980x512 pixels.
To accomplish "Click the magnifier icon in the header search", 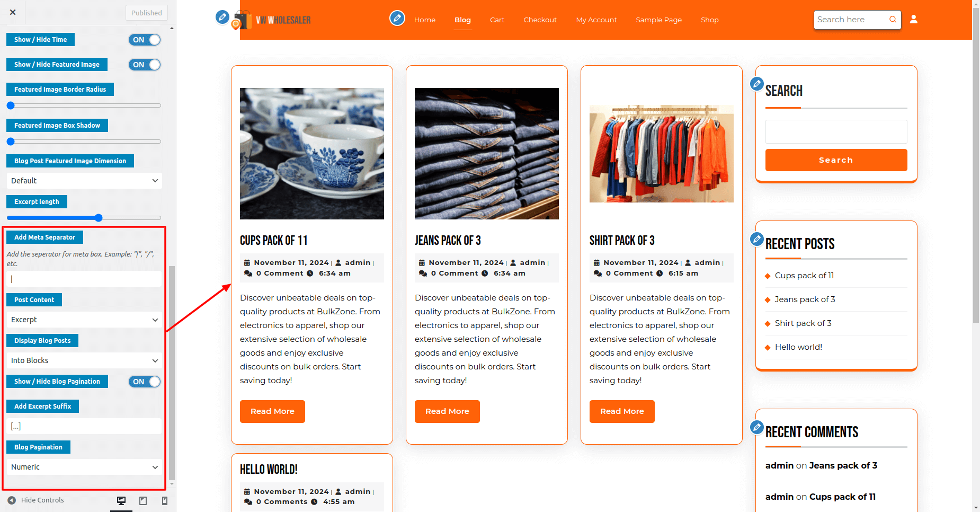I will (893, 20).
